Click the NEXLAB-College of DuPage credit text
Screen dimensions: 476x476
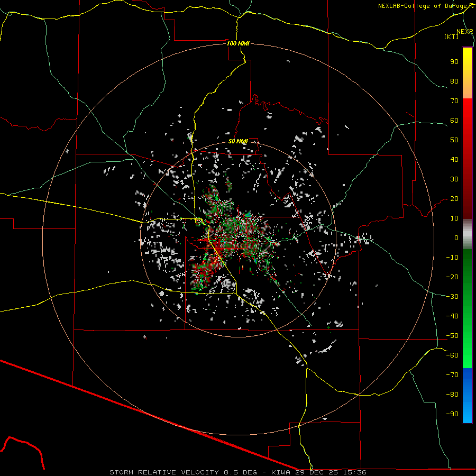(424, 6)
